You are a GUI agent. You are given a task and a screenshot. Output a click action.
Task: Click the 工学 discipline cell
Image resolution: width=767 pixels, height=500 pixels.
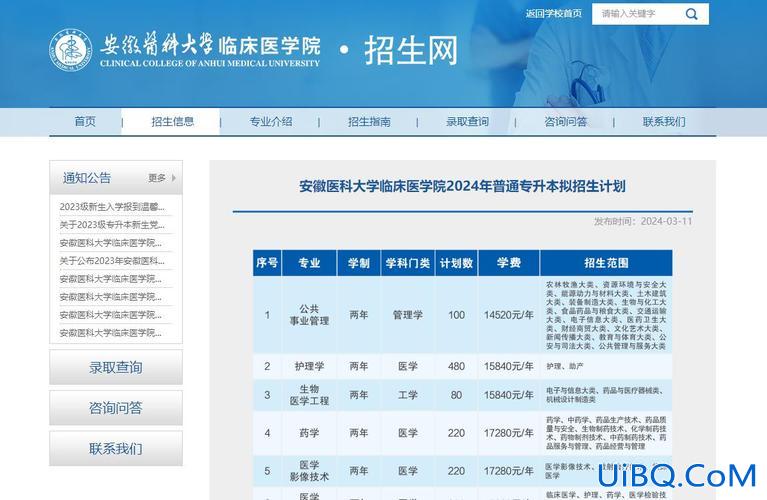coord(407,395)
